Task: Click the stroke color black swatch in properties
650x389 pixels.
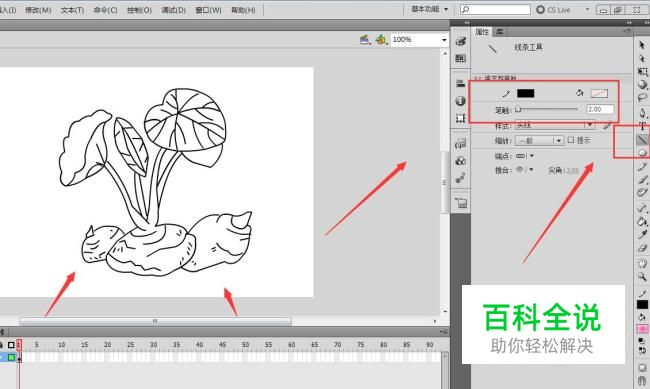Action: coord(525,93)
